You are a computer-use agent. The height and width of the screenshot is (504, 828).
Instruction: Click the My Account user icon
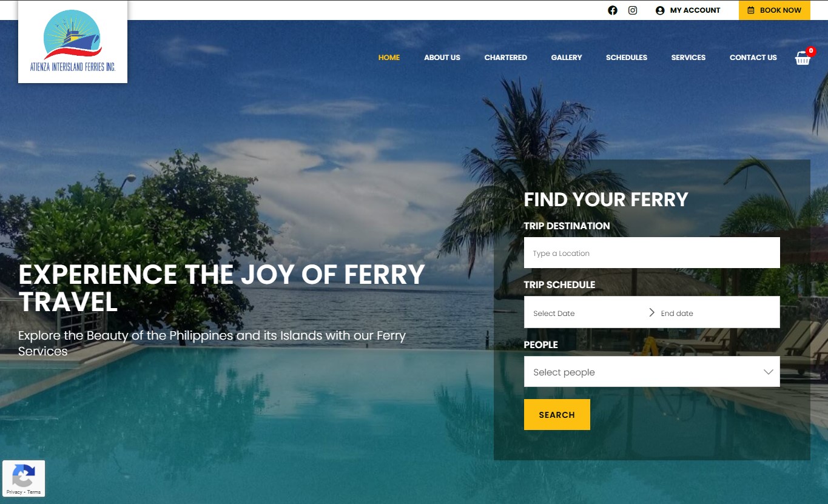point(660,10)
